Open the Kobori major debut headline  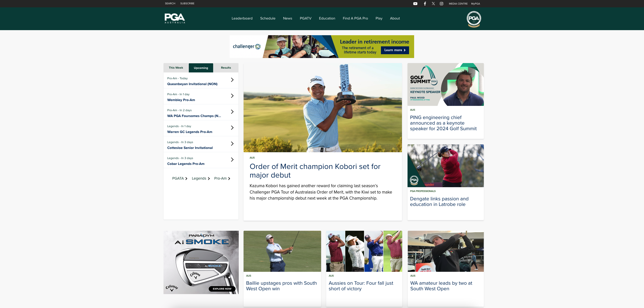(x=315, y=171)
